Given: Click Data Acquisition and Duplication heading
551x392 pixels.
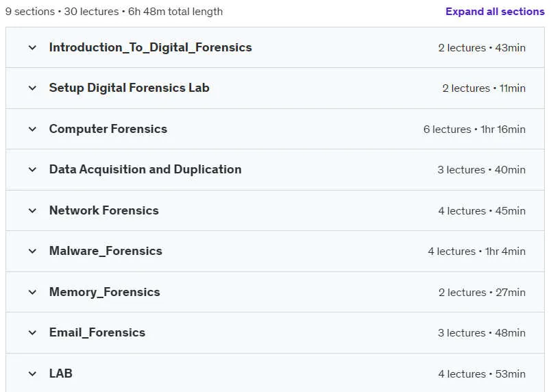Looking at the screenshot, I should 145,169.
